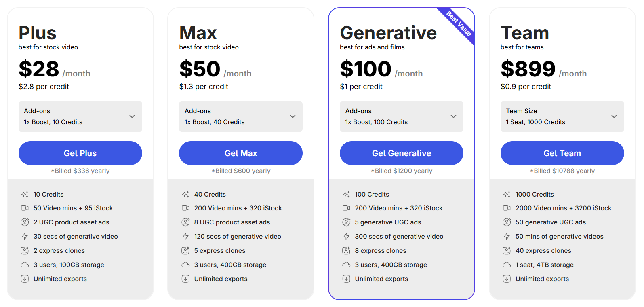Click the Generative plan title heading
The height and width of the screenshot is (307, 644).
tap(388, 33)
